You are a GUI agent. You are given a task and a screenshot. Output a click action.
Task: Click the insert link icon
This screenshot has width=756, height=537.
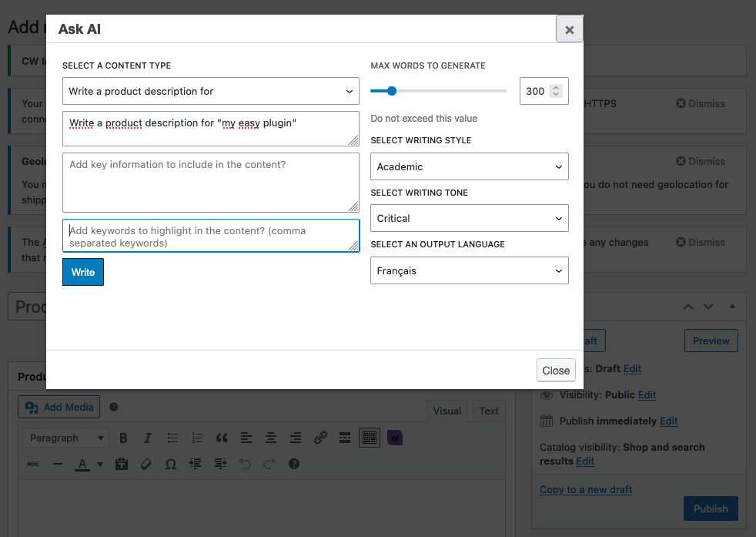[x=320, y=438]
